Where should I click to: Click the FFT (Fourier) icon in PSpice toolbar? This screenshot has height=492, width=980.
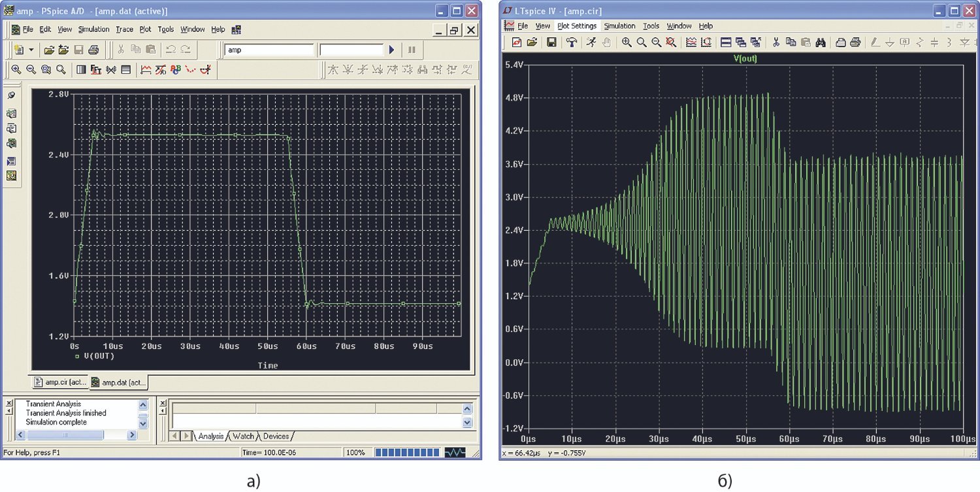coord(95,69)
